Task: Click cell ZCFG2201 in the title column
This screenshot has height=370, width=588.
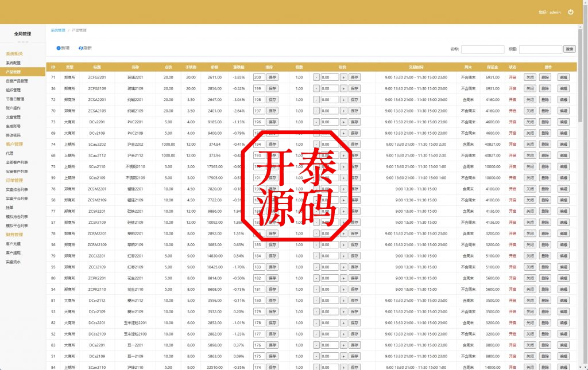Action: pyautogui.click(x=97, y=77)
